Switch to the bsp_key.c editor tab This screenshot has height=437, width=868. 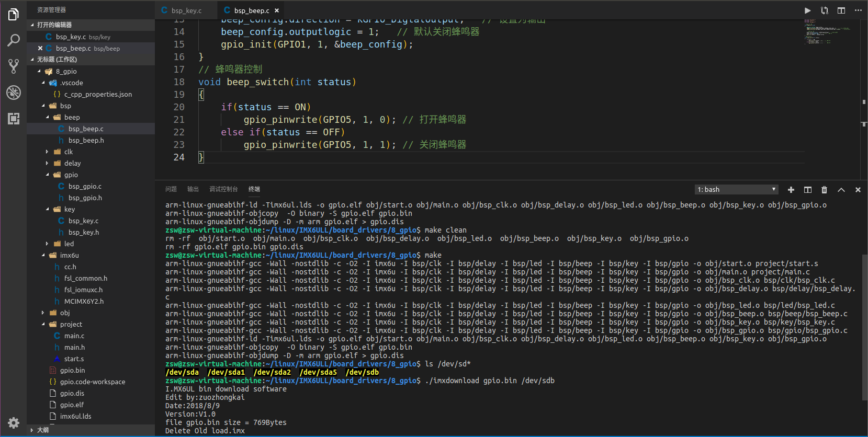point(186,10)
